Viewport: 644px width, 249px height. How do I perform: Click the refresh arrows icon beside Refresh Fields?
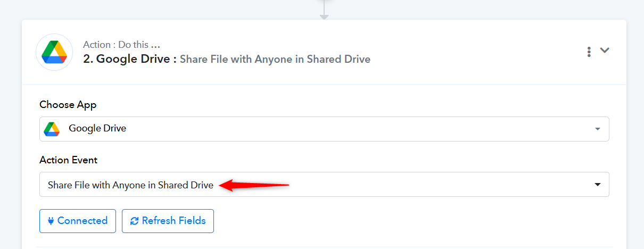134,221
